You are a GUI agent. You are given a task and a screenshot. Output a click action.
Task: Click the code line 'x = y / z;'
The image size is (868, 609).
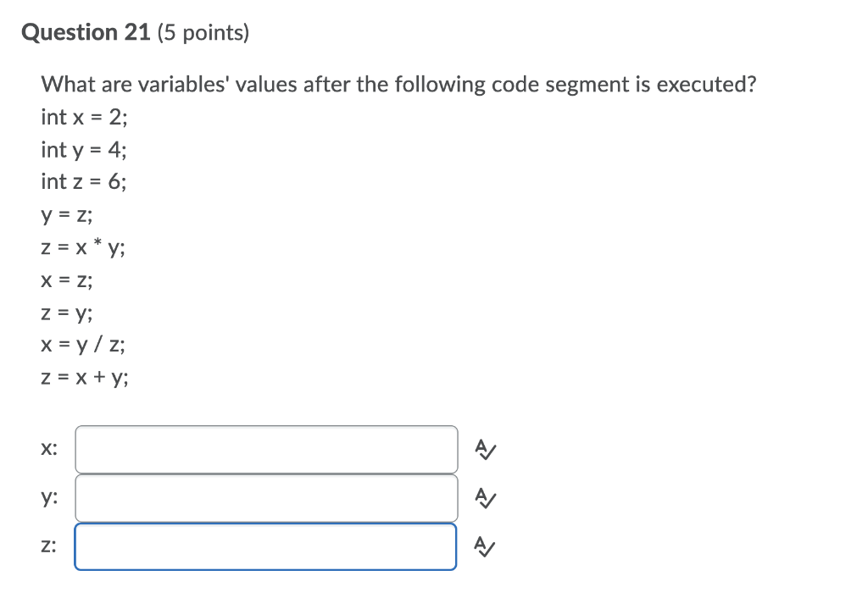pos(83,345)
